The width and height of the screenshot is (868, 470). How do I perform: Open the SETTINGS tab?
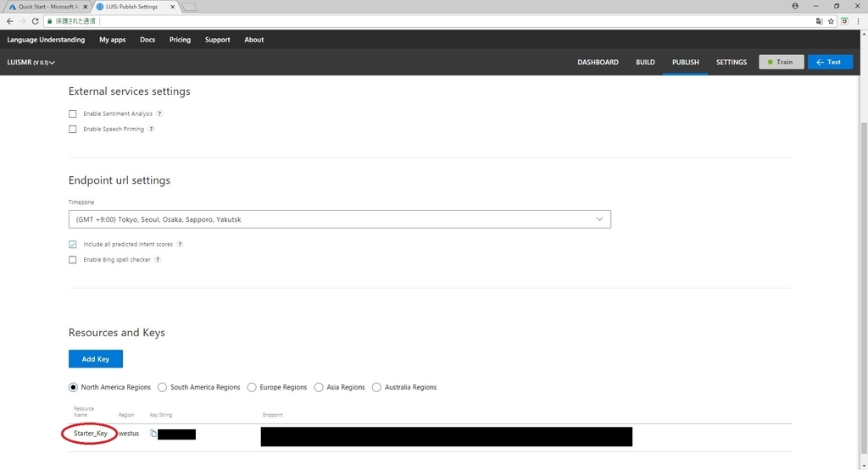click(732, 62)
